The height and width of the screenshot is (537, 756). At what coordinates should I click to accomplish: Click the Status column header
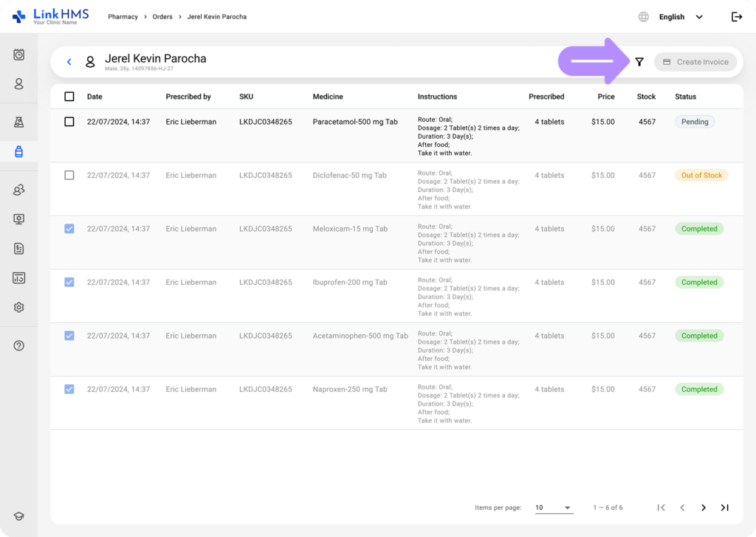coord(686,97)
